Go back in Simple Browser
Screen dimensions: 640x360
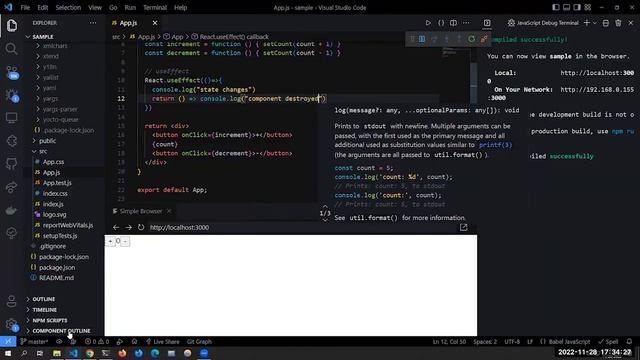pyautogui.click(x=116, y=227)
